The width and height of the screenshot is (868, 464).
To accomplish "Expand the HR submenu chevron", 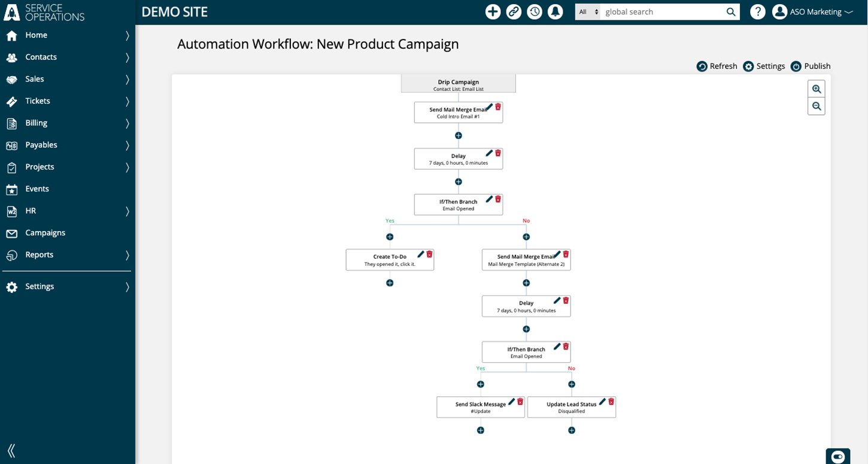I will pyautogui.click(x=127, y=211).
